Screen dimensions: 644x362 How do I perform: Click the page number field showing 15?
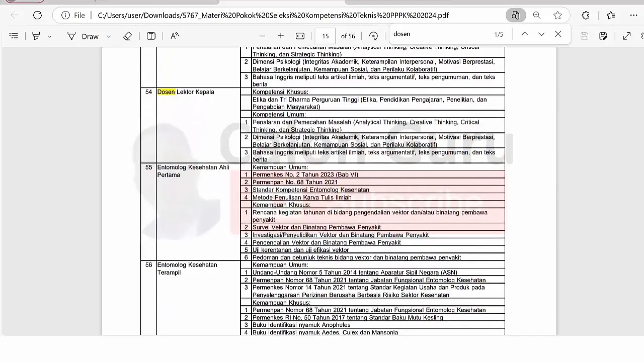(326, 36)
